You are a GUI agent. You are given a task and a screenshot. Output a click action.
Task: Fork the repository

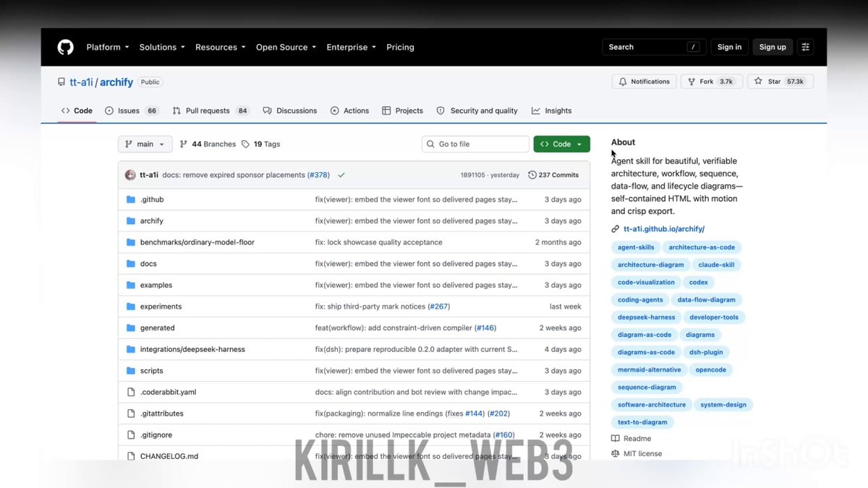pos(710,82)
